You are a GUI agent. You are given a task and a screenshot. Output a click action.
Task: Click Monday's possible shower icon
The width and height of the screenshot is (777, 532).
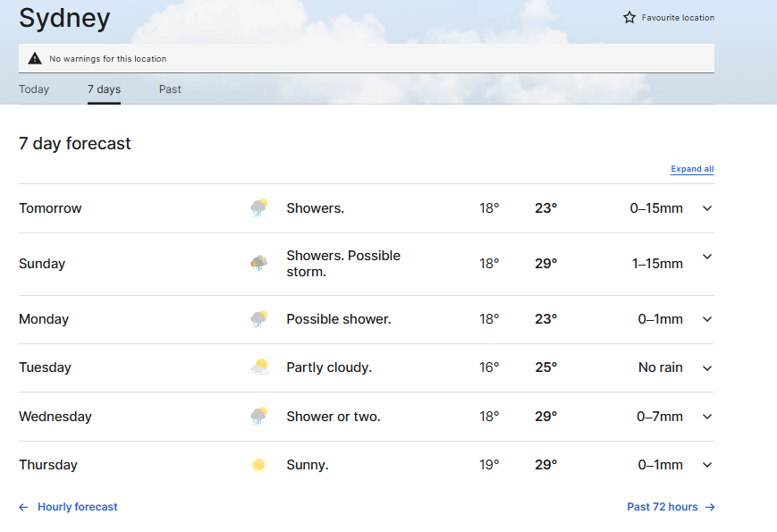tap(258, 319)
